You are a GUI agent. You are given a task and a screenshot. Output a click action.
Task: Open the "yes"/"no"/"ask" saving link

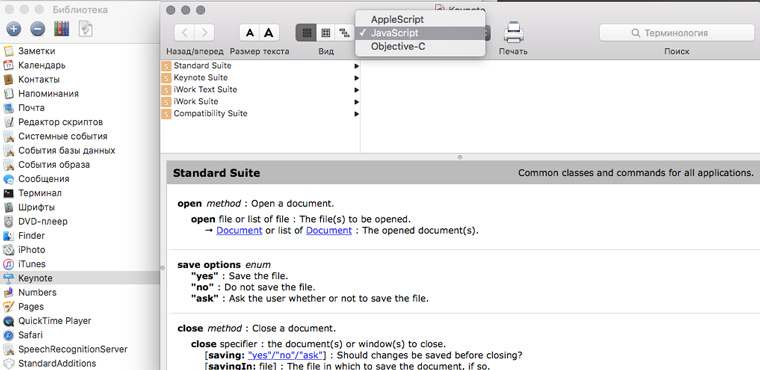coord(285,355)
